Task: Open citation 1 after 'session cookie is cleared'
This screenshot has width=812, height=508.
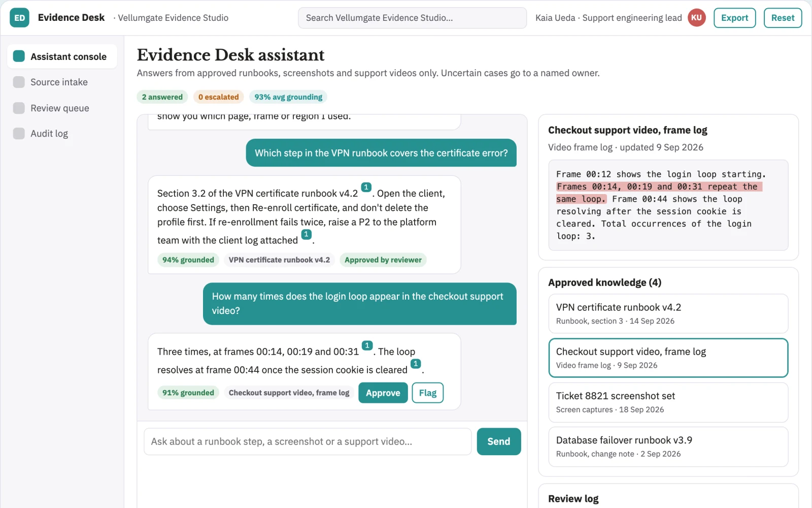Action: [416, 364]
